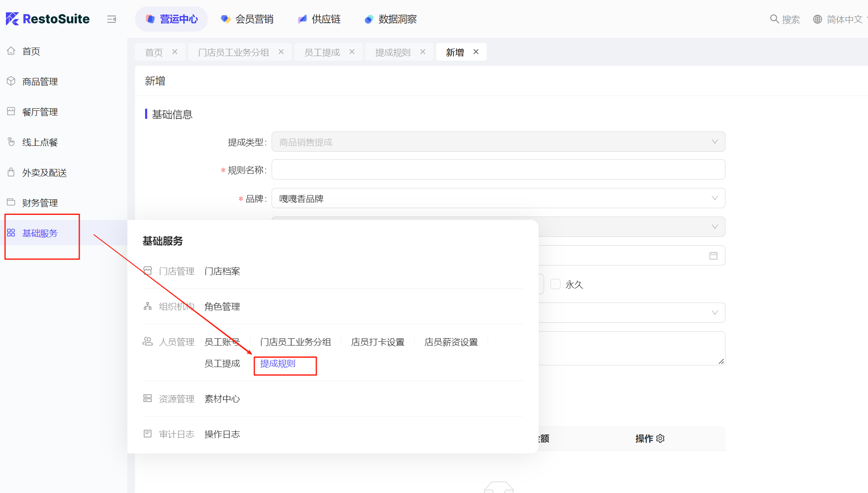The height and width of the screenshot is (493, 868).
Task: Close the 新增 page tab
Action: (x=476, y=52)
